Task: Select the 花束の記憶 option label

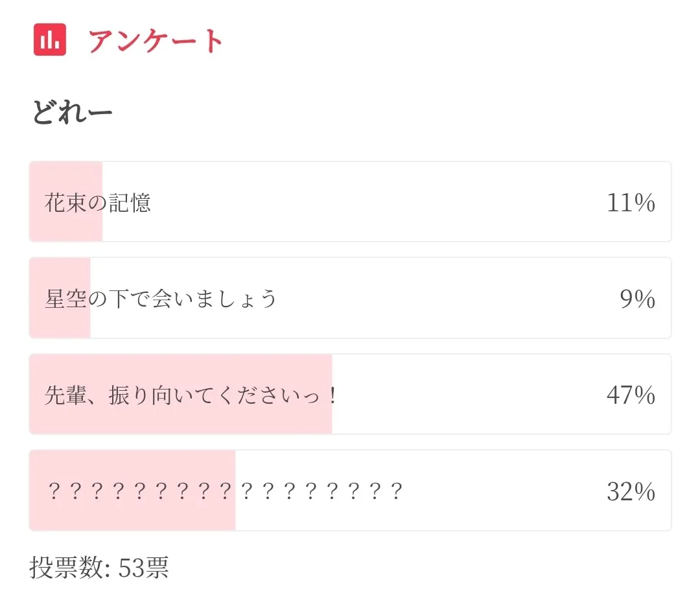Action: pos(98,203)
